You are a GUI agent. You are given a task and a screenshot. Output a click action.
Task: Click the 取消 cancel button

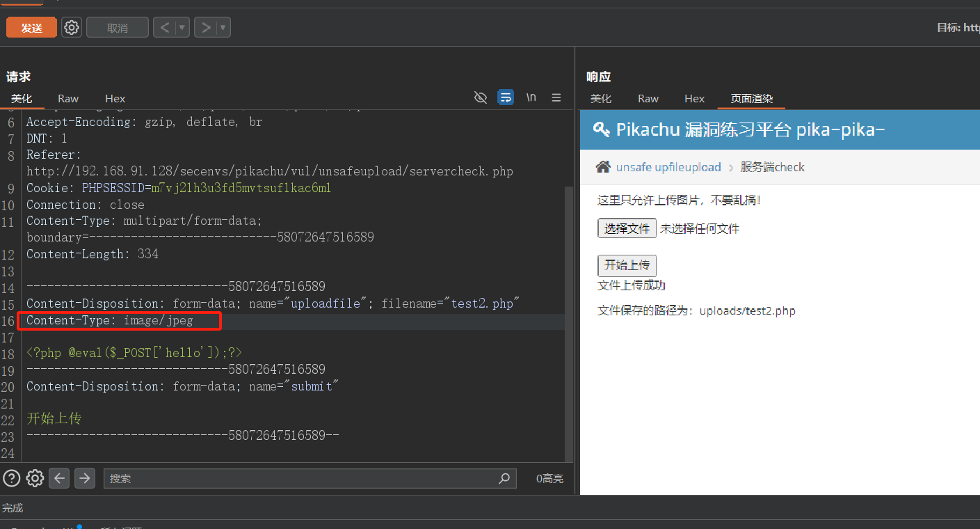pyautogui.click(x=118, y=28)
